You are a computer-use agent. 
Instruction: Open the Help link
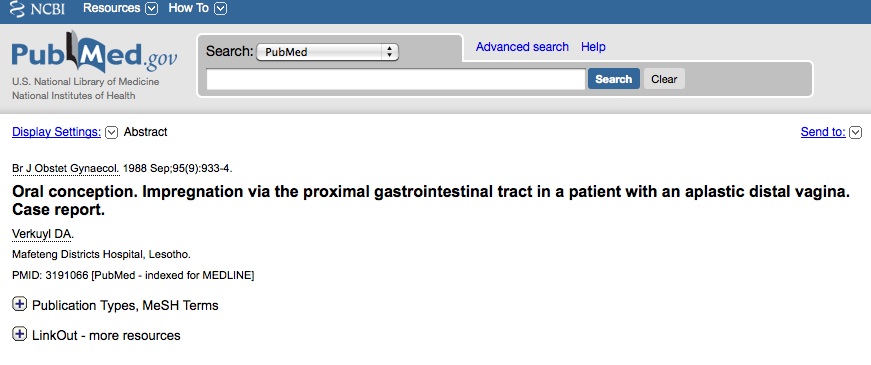pyautogui.click(x=593, y=47)
